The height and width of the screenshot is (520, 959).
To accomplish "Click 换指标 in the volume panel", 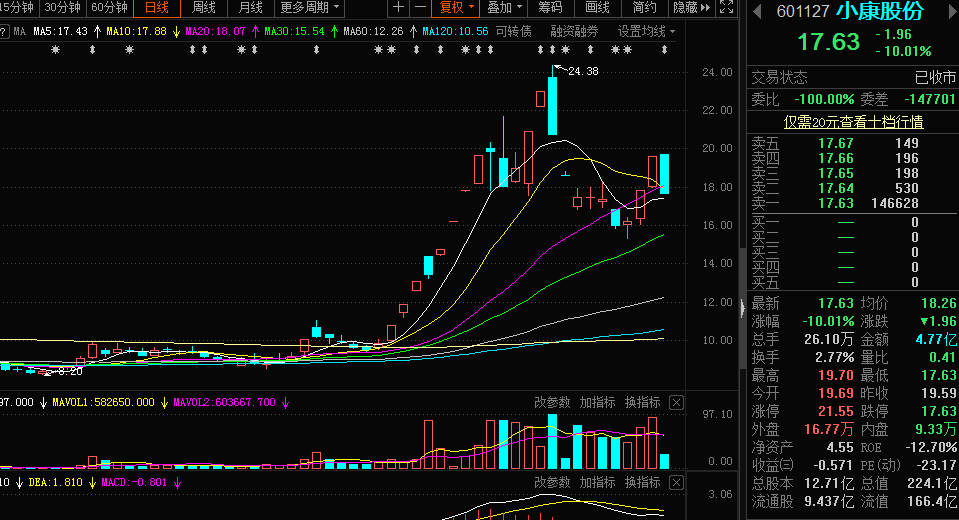I will pos(642,403).
